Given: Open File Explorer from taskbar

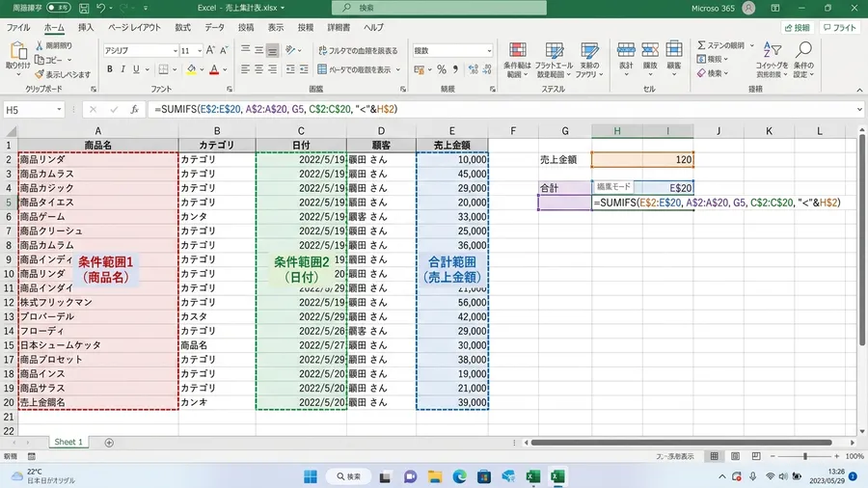Looking at the screenshot, I should [435, 476].
